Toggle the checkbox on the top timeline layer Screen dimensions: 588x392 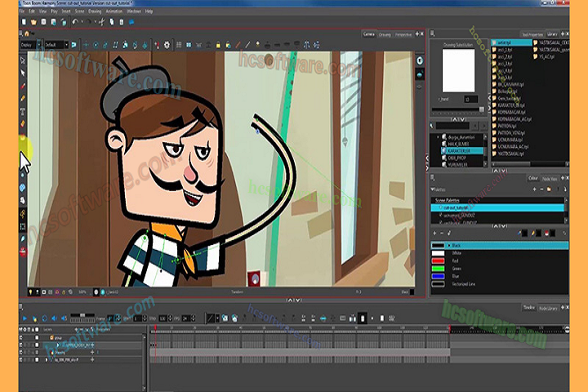point(37,337)
